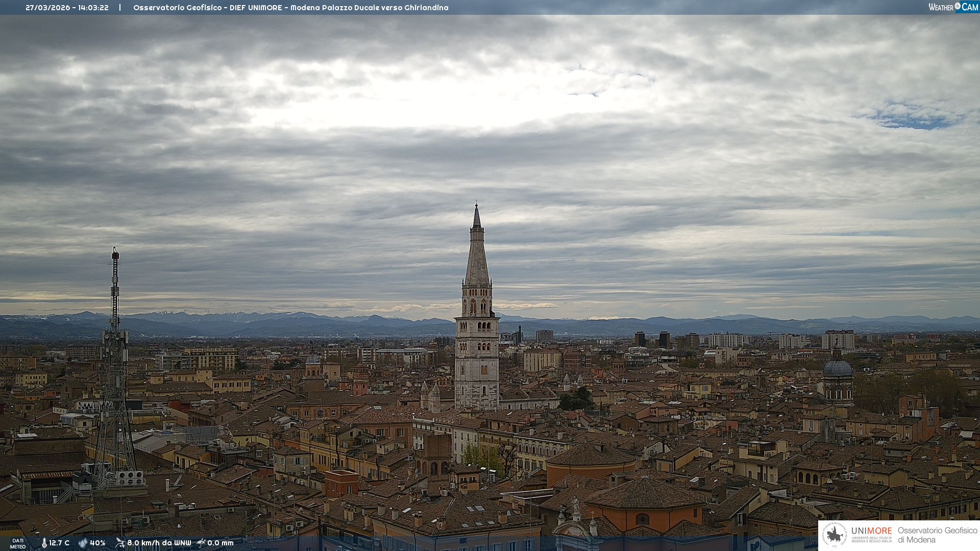980x551 pixels.
Task: Click the 40% humidity value
Action: click(x=97, y=543)
